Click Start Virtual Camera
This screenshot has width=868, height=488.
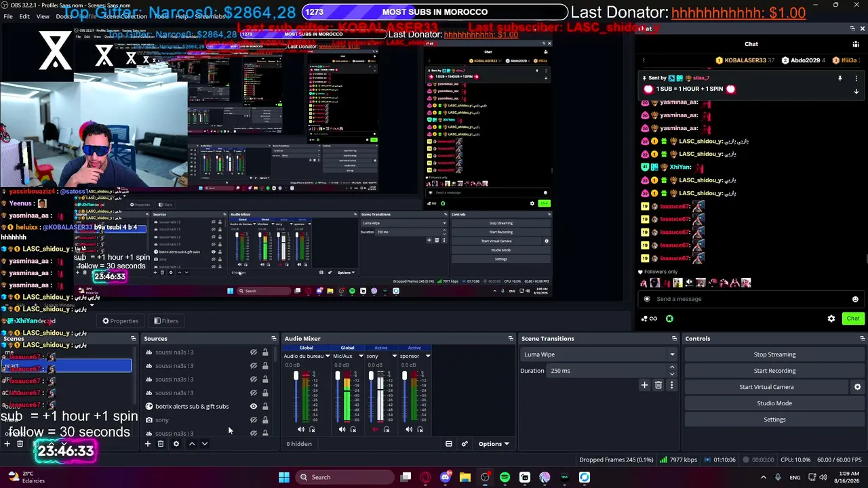tap(766, 387)
